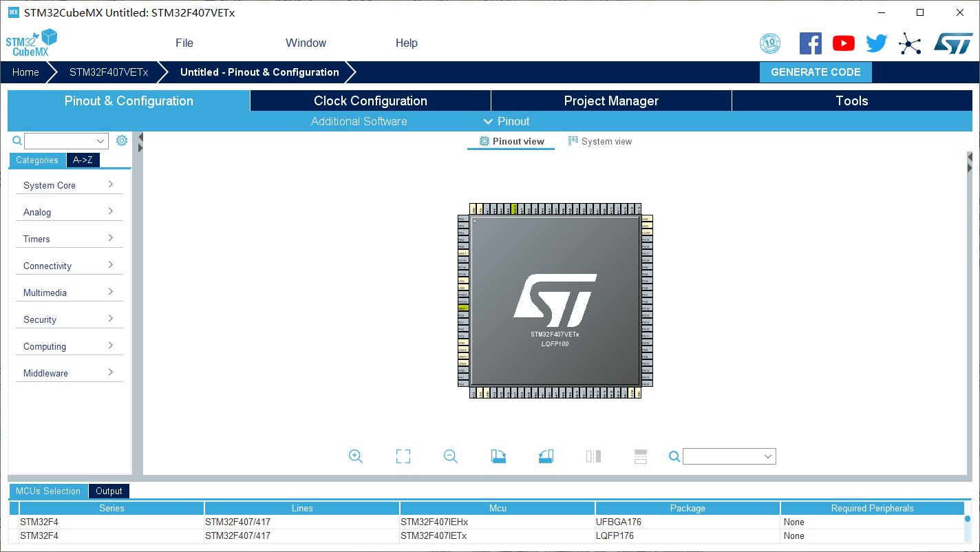This screenshot has width=980, height=552.
Task: Select STM32F407VETx breadcrumb
Action: tap(109, 72)
